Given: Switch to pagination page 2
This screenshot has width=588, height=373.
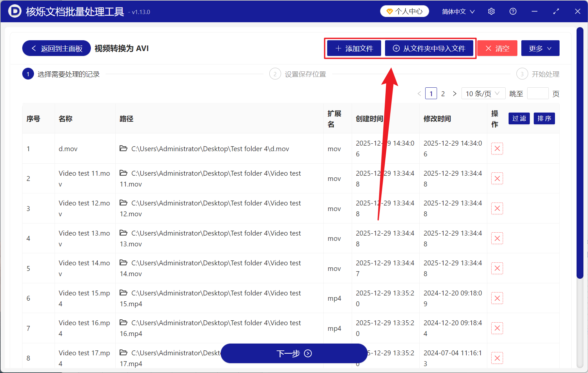Looking at the screenshot, I should click(x=443, y=93).
